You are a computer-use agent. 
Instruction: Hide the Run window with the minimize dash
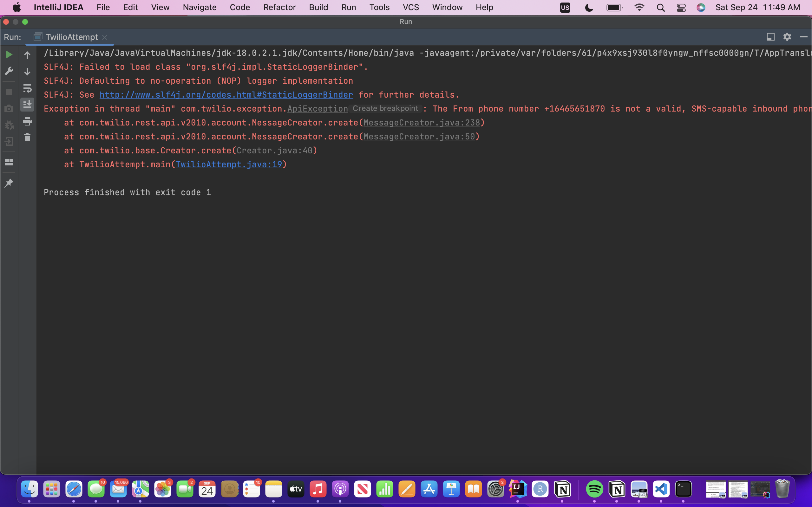coord(803,37)
